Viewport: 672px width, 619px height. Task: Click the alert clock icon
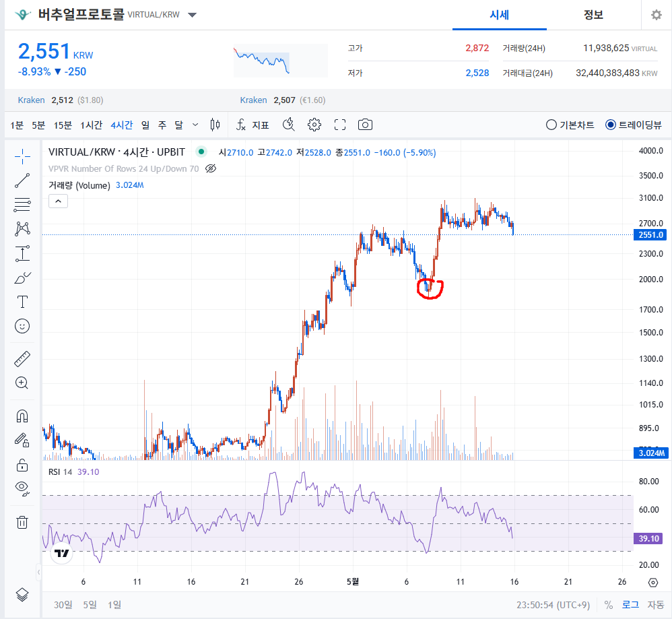pos(288,125)
